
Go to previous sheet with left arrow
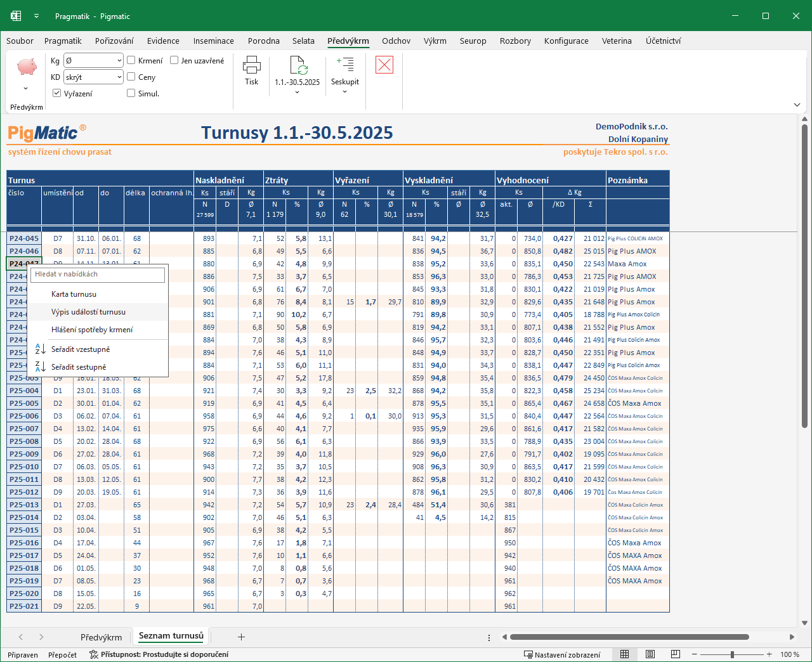(21, 637)
